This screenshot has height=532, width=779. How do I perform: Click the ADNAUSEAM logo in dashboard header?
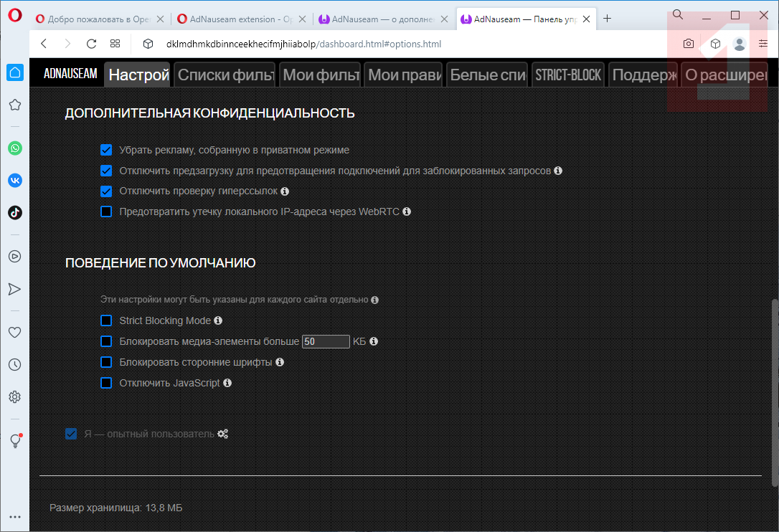(x=70, y=74)
